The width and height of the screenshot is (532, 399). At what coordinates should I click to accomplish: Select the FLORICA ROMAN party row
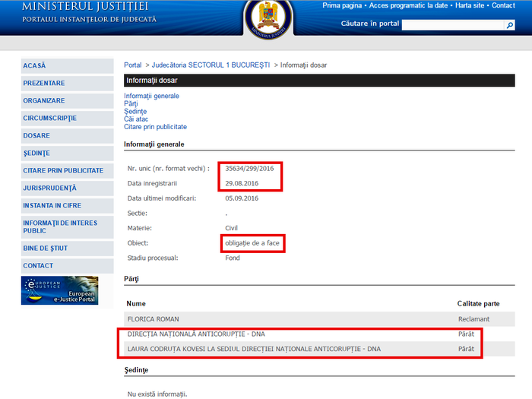tap(319, 319)
